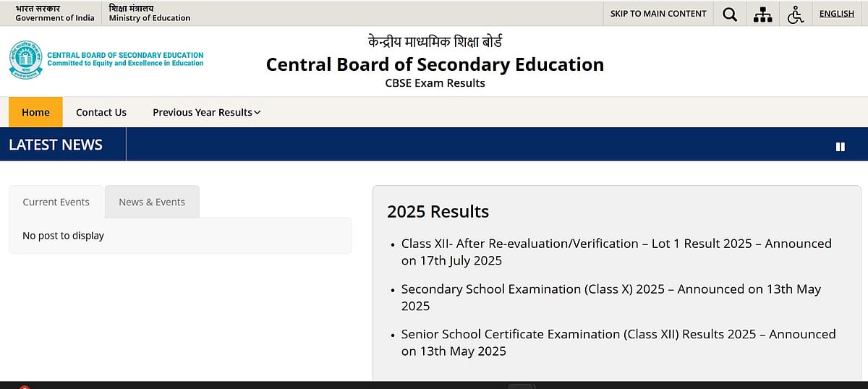Click the CBSE logo emblem
Screen dimensions: 868x389
click(x=26, y=59)
